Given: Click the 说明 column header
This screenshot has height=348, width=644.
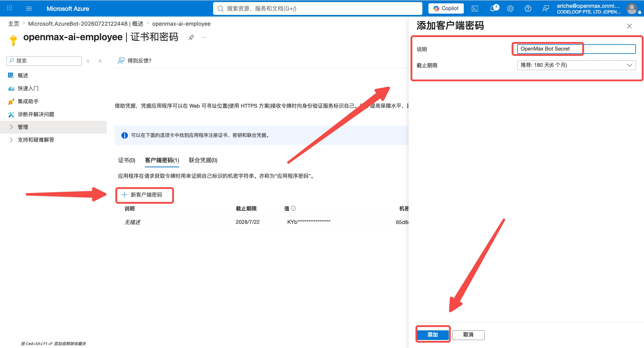Looking at the screenshot, I should click(x=129, y=208).
